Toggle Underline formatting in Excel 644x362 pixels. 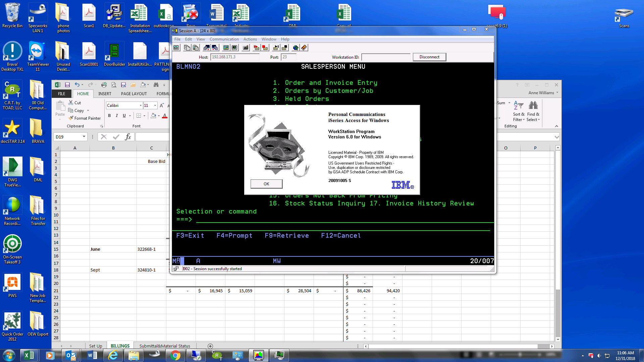click(124, 116)
